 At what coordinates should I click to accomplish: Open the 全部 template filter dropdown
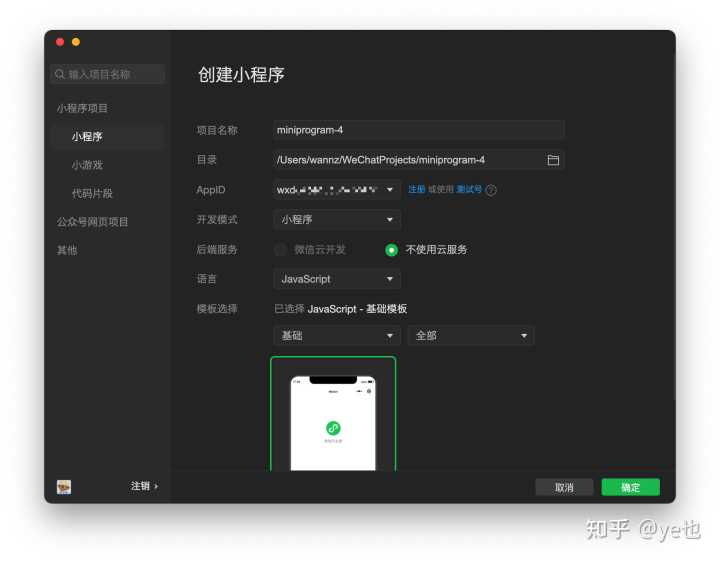coord(471,336)
